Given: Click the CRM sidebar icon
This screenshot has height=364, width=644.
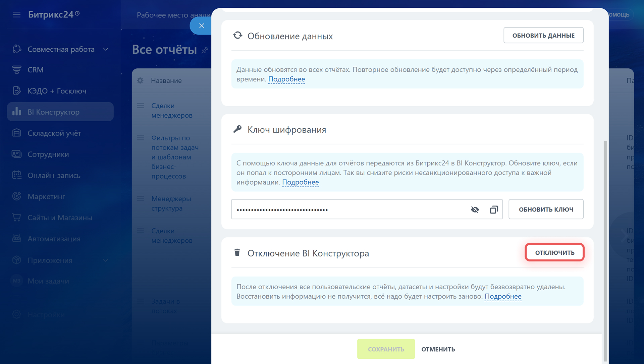Looking at the screenshot, I should click(16, 70).
